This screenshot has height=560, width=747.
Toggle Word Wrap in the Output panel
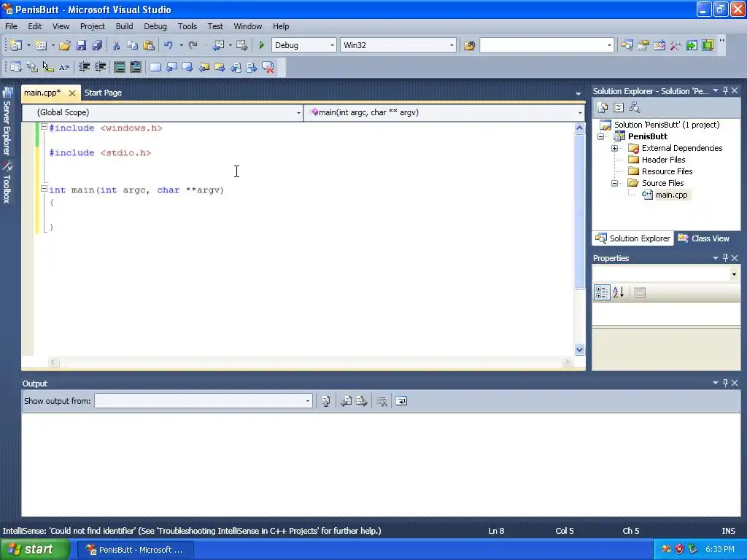(401, 401)
